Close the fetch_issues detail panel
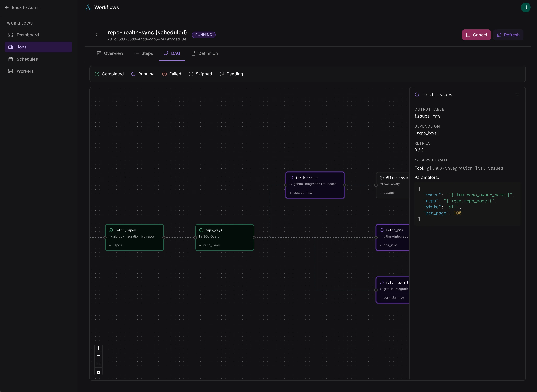The width and height of the screenshot is (537, 392). (517, 95)
